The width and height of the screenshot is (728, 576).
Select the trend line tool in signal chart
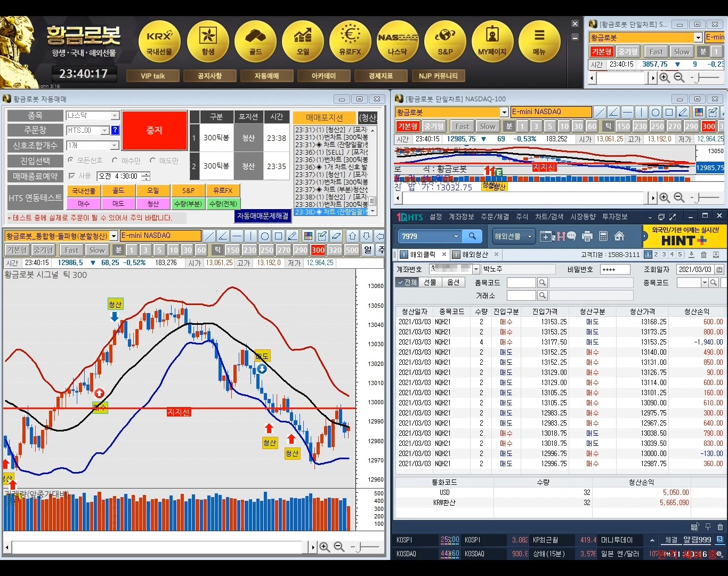(209, 236)
